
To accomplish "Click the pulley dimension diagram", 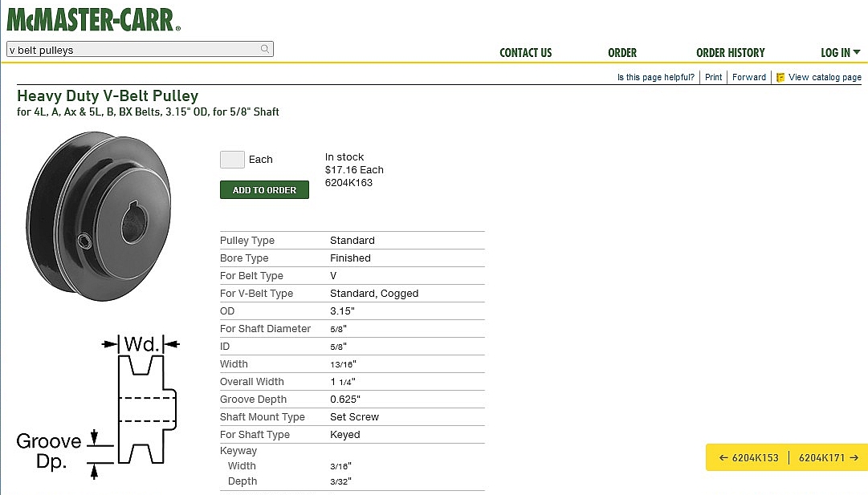I will pos(98,405).
